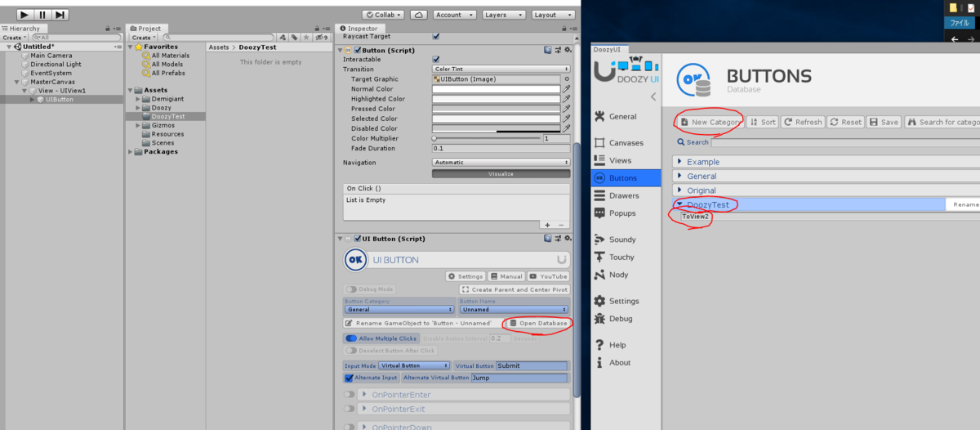Open the UI Button Manual

pyautogui.click(x=506, y=276)
